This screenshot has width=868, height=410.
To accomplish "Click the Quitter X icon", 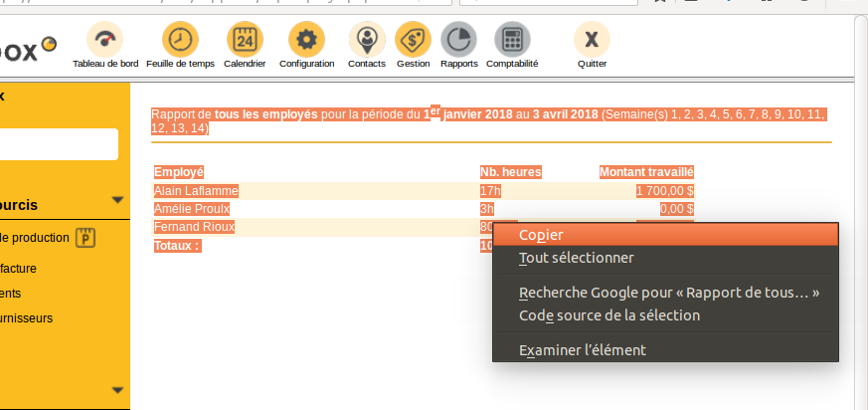I will (x=592, y=40).
